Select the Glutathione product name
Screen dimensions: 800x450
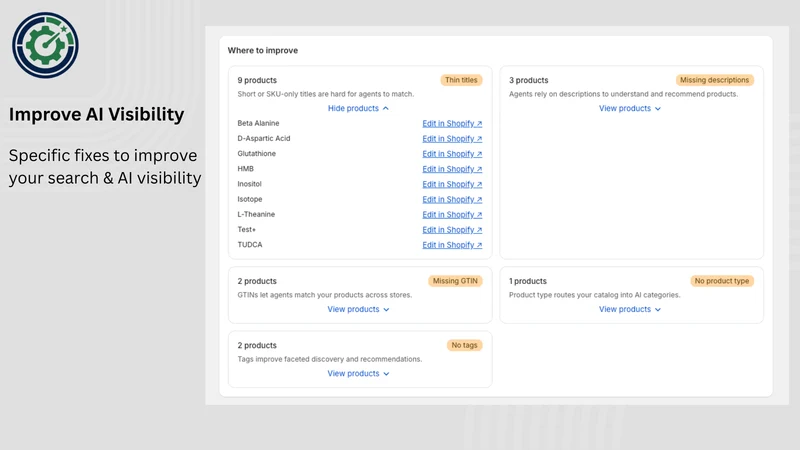257,154
